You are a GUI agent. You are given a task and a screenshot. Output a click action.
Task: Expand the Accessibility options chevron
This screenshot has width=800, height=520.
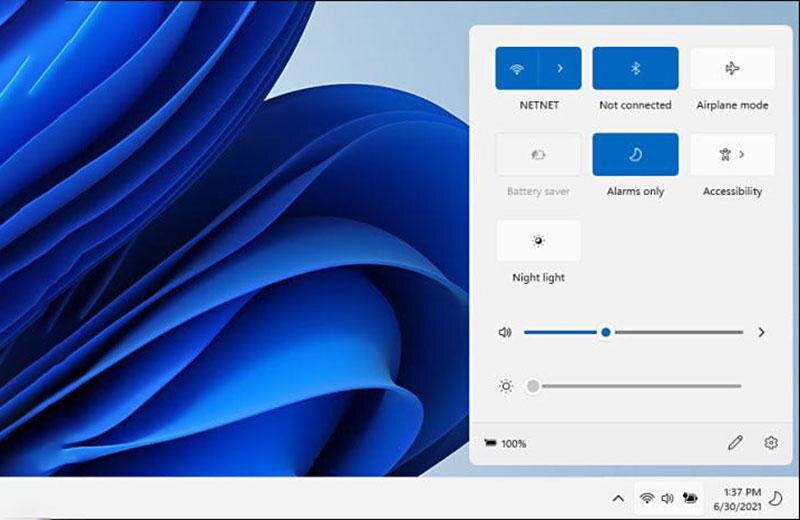(x=742, y=154)
